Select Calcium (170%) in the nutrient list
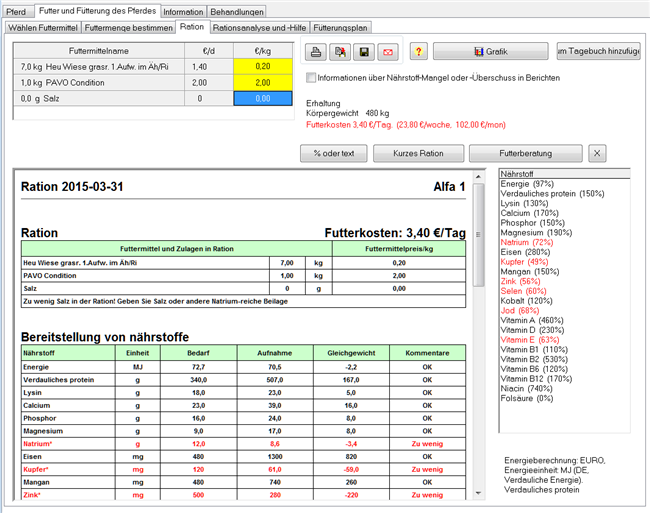The height and width of the screenshot is (513, 650). [x=529, y=213]
